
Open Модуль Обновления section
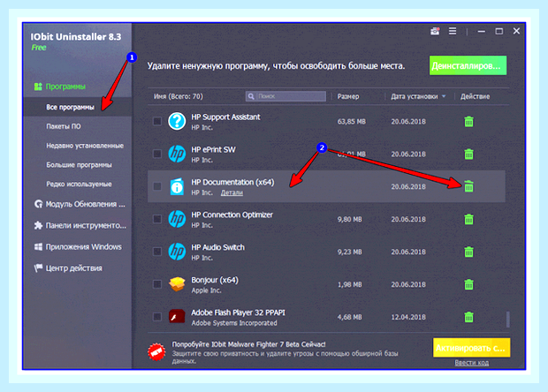click(80, 204)
